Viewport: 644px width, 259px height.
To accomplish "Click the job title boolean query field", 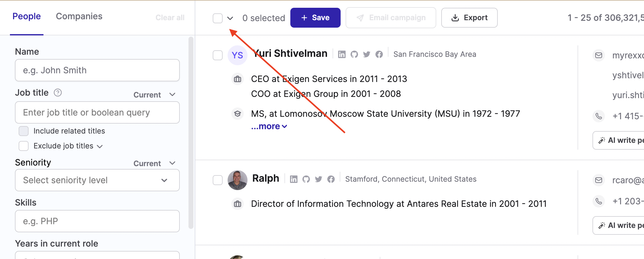I will point(97,112).
